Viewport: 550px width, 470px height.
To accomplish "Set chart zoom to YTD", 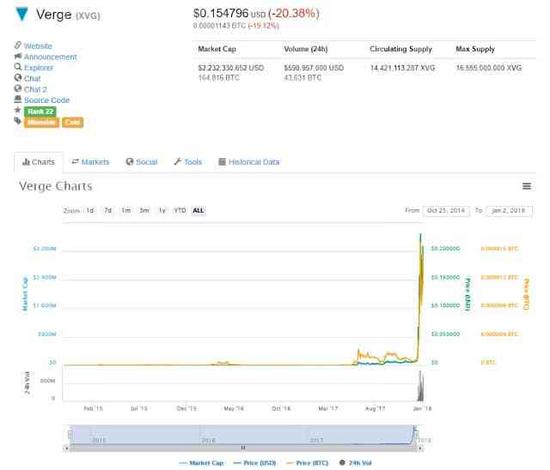I will (180, 210).
